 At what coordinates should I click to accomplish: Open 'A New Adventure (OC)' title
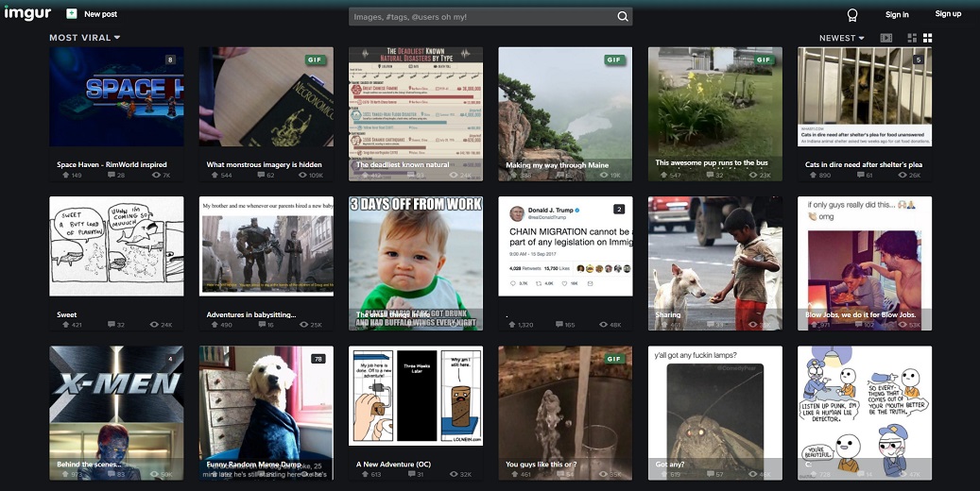393,465
